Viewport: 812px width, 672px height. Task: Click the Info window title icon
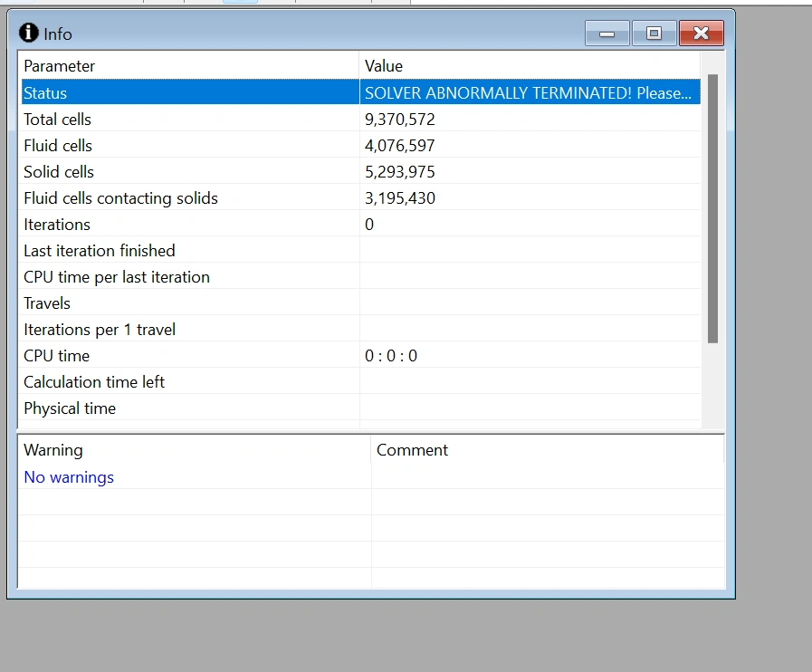click(x=28, y=33)
